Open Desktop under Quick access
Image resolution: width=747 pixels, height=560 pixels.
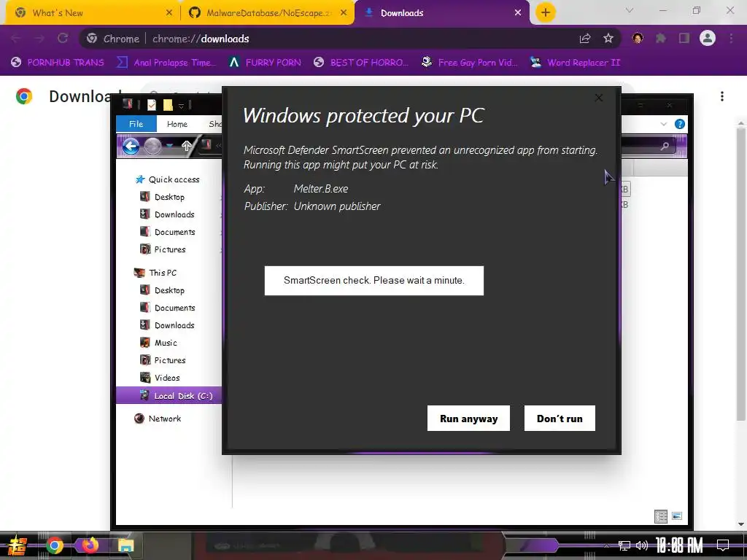click(x=163, y=197)
